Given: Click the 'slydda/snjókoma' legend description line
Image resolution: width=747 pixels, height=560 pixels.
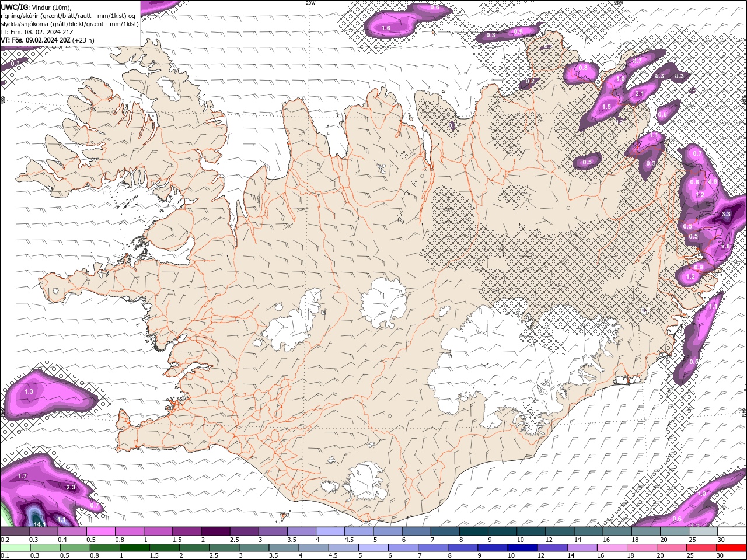Looking at the screenshot, I should pyautogui.click(x=69, y=24).
